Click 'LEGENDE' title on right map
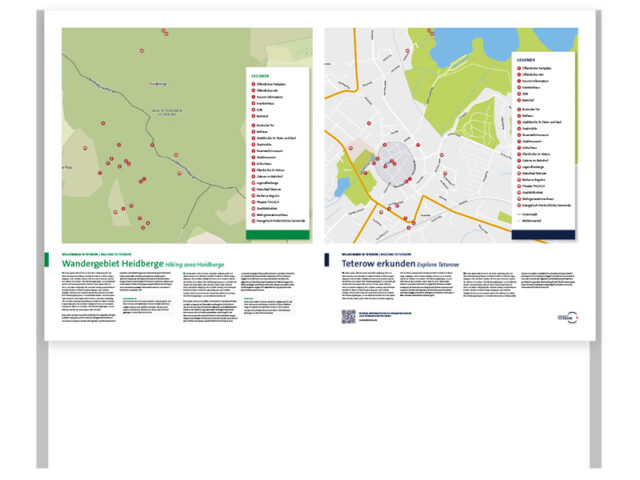 coord(527,60)
